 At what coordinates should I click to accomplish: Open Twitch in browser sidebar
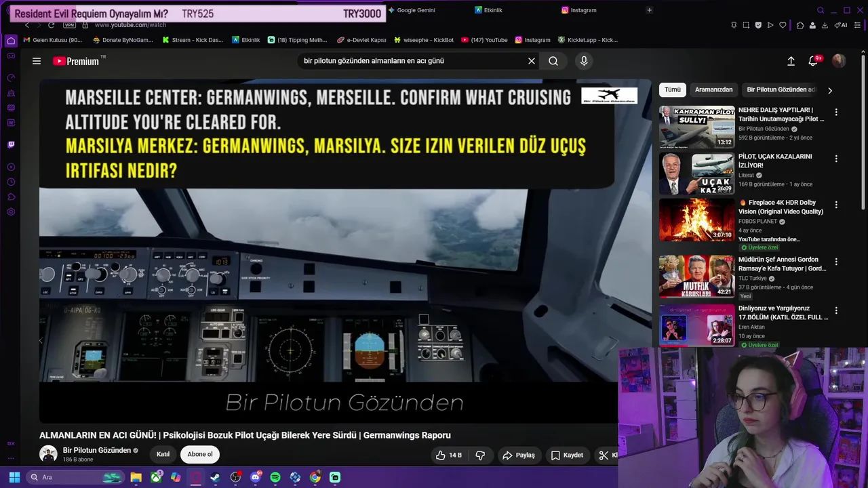coord(11,144)
